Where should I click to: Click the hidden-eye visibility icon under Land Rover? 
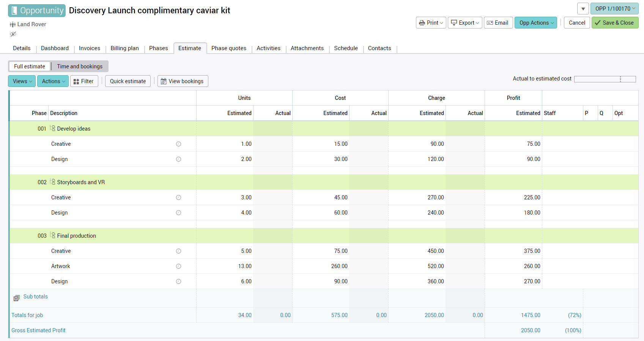click(x=13, y=34)
